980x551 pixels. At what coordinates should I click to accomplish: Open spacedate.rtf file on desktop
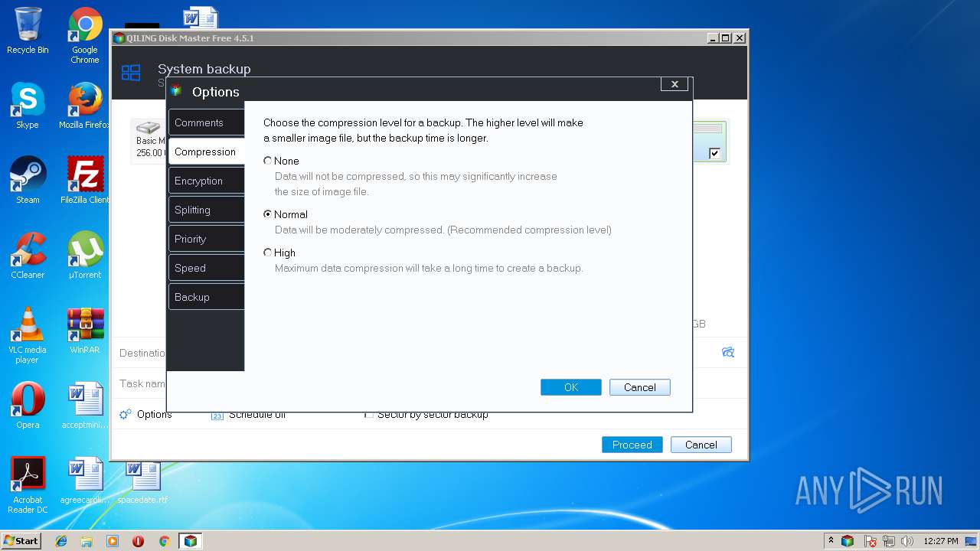(142, 481)
